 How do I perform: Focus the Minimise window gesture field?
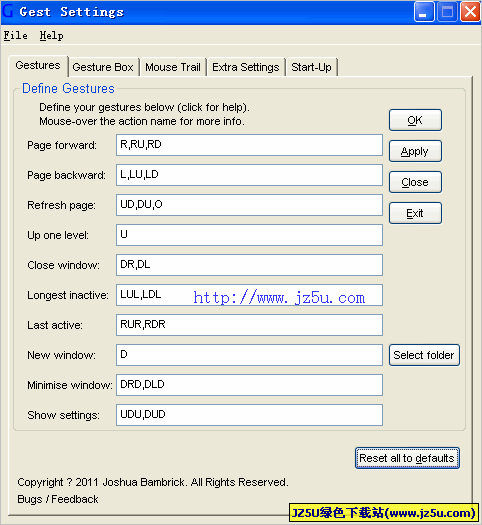249,385
